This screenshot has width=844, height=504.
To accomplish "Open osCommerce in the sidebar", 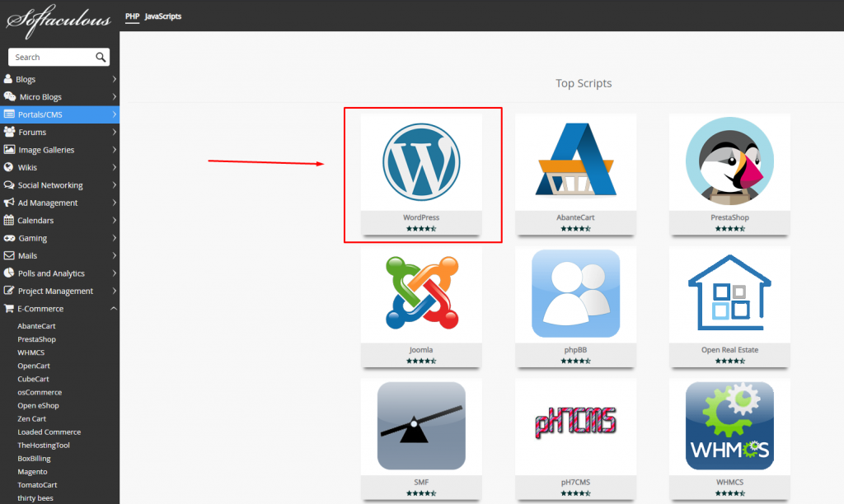I will (x=40, y=392).
